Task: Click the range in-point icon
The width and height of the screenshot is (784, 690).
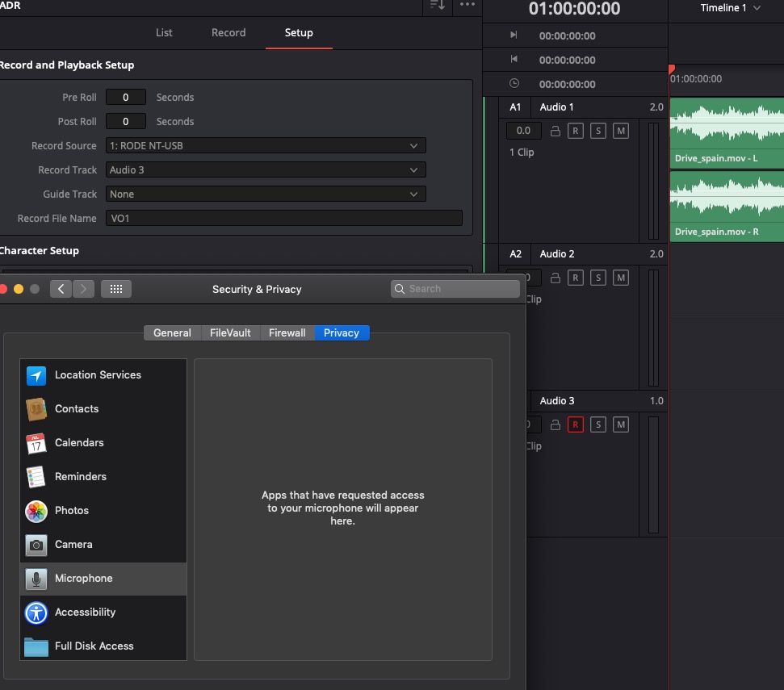Action: (x=514, y=35)
